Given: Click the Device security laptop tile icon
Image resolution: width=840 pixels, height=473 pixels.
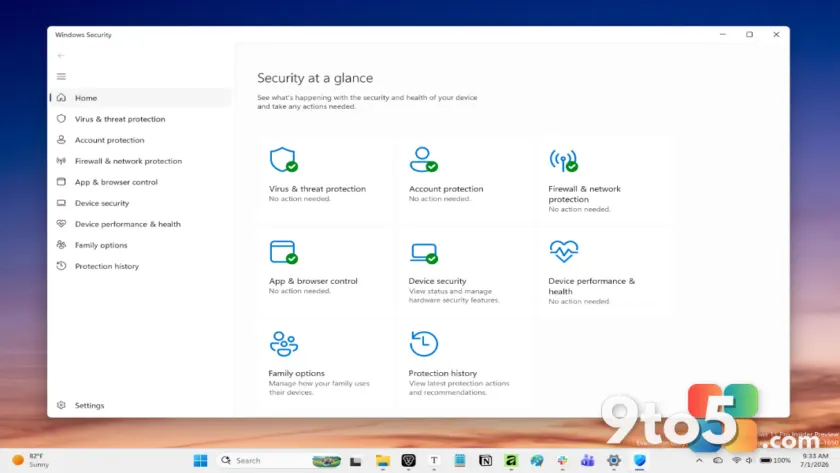Looking at the screenshot, I should click(x=423, y=253).
